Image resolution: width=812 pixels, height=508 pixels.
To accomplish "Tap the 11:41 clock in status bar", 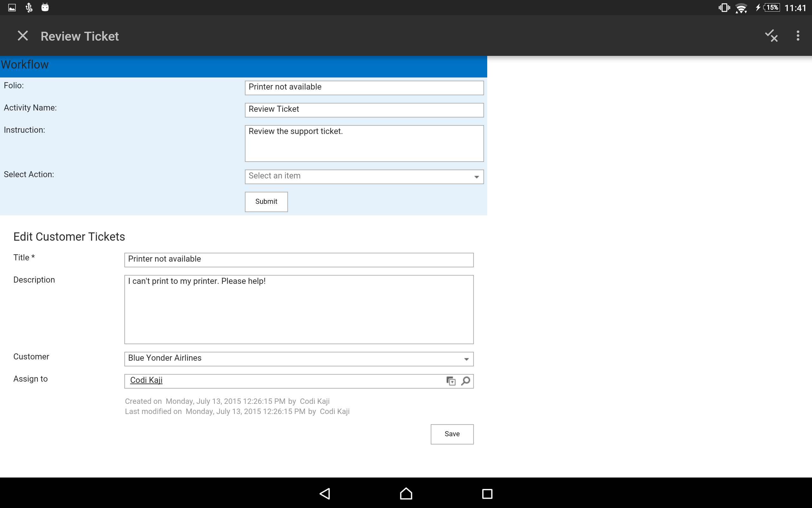I will pyautogui.click(x=795, y=8).
